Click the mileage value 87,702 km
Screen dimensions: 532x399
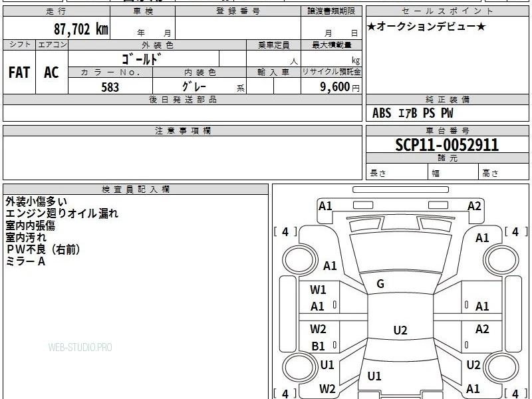click(81, 29)
